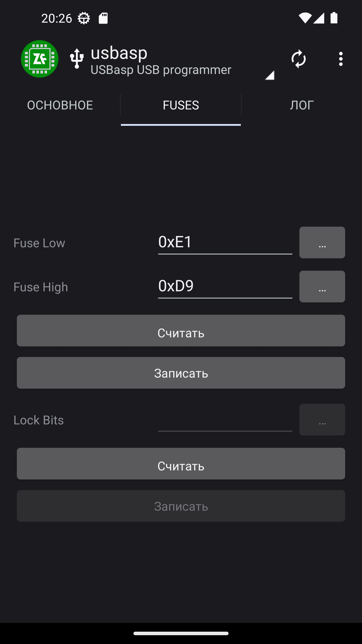The height and width of the screenshot is (644, 362).
Task: Switch to the ЛОГ tab
Action: click(x=302, y=105)
